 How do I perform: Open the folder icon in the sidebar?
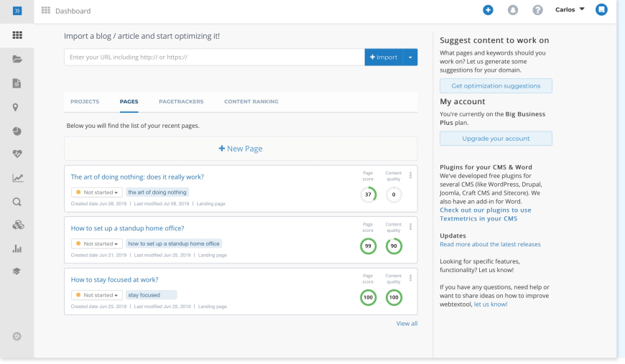[x=17, y=60]
